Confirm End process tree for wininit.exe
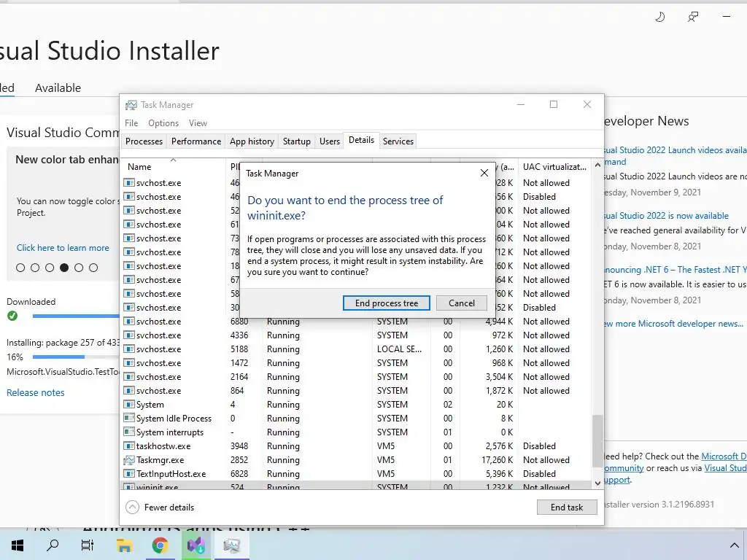This screenshot has height=560, width=747. click(387, 303)
